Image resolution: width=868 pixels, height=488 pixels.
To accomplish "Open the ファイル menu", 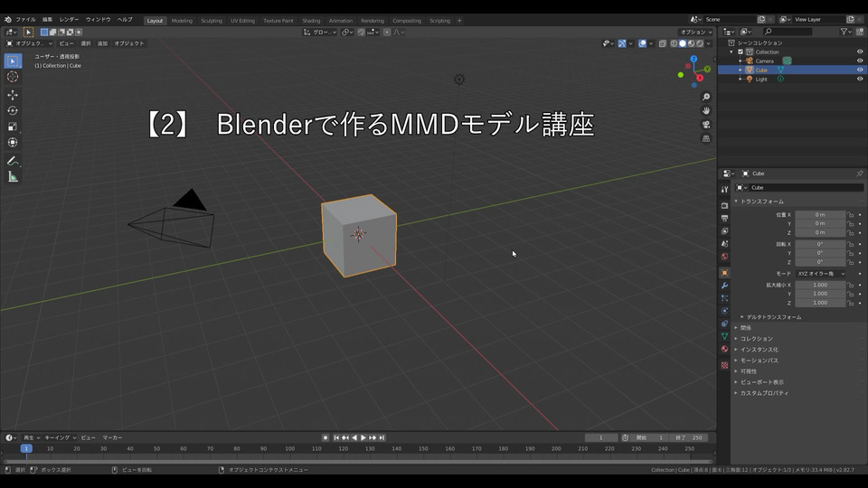I will tap(25, 19).
